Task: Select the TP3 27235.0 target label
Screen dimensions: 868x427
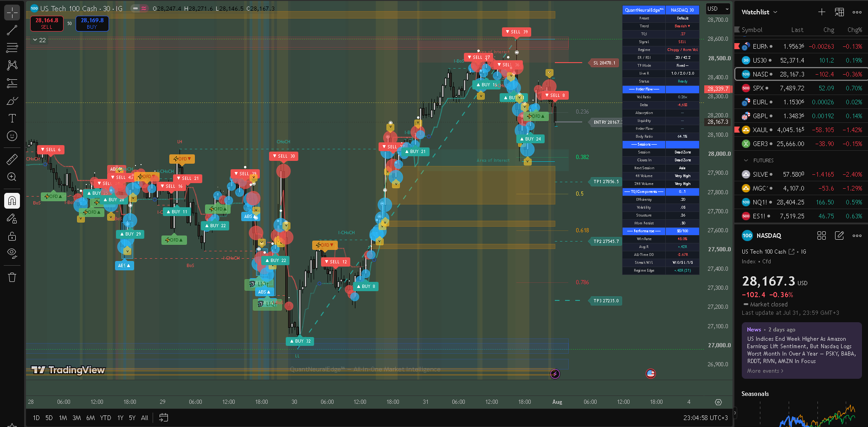Action: click(x=606, y=300)
